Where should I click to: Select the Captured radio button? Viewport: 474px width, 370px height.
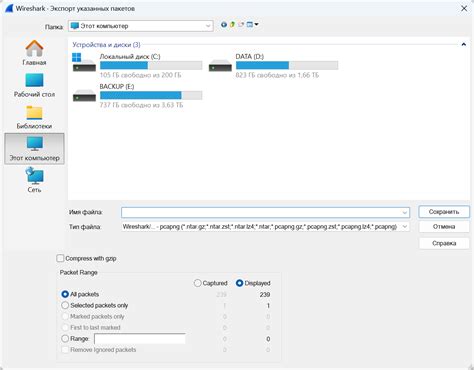pyautogui.click(x=197, y=283)
